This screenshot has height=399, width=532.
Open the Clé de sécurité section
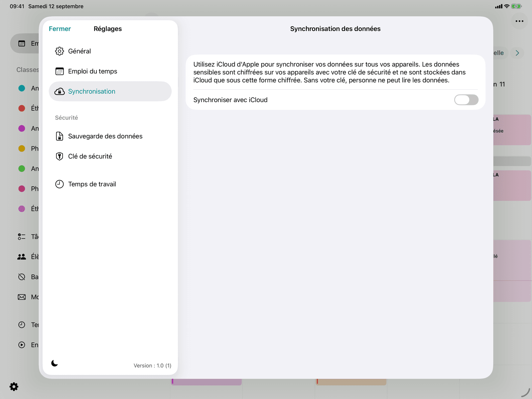coord(110,156)
